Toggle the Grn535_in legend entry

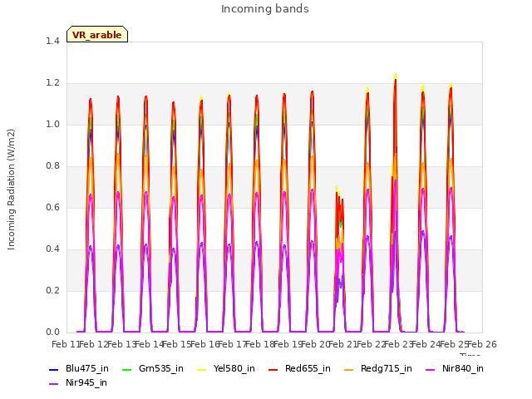point(152,368)
